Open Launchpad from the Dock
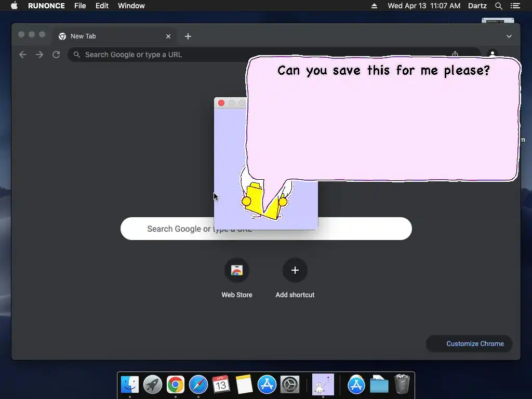This screenshot has width=532, height=399. pos(153,384)
